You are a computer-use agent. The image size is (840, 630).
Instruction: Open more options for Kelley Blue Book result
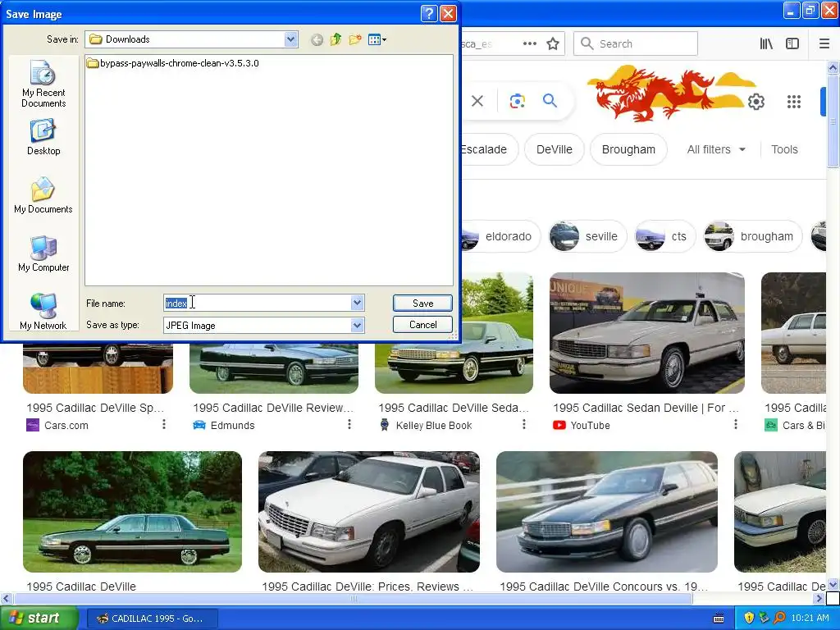[x=524, y=424]
